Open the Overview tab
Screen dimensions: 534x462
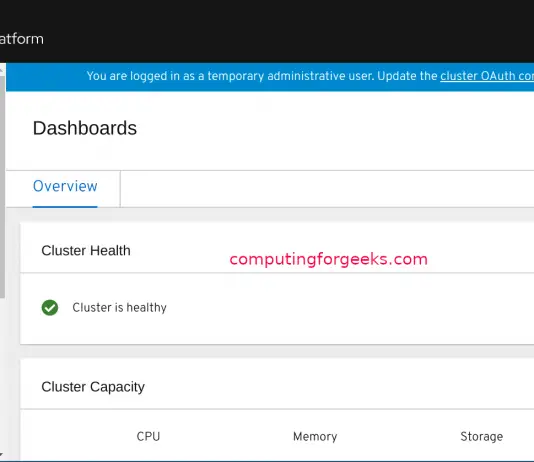(65, 186)
